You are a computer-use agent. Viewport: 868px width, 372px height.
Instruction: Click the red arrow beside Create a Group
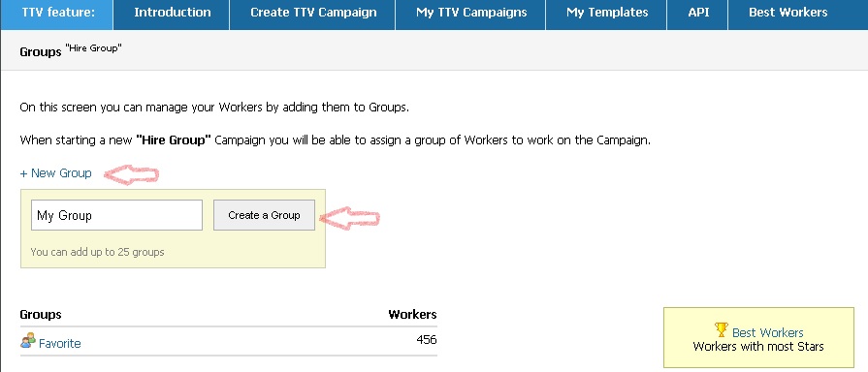[350, 218]
